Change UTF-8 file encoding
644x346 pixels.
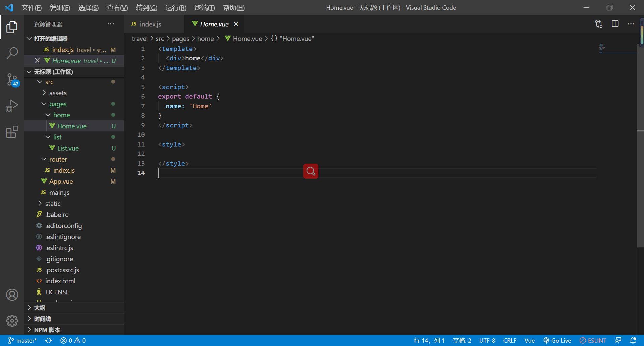(487, 341)
